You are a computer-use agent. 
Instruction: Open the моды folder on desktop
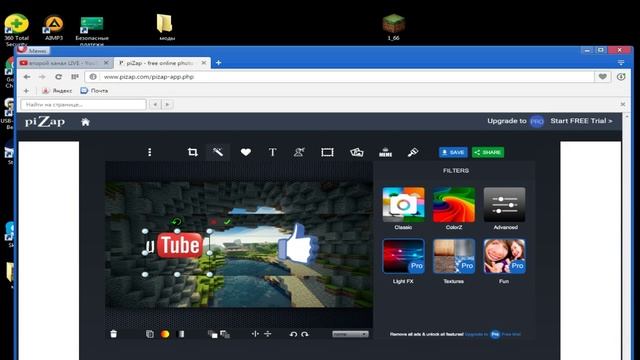(x=165, y=27)
